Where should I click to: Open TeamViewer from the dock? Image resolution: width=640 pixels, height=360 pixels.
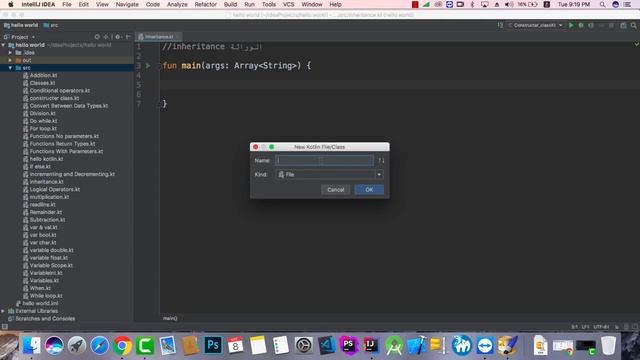484,345
